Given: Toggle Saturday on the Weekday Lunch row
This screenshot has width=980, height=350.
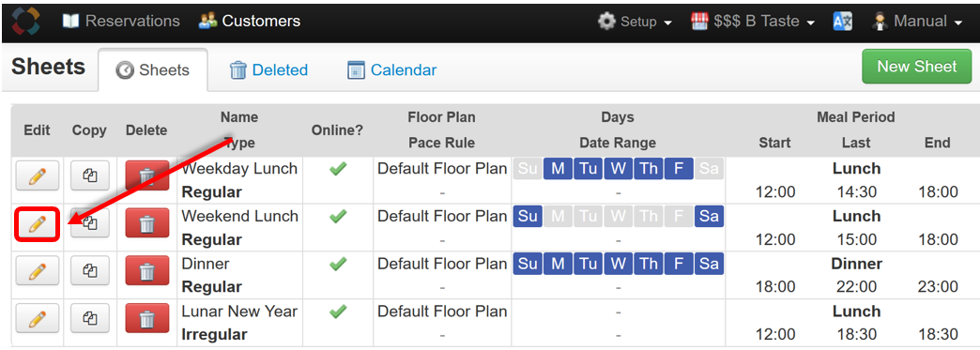Looking at the screenshot, I should (x=709, y=169).
